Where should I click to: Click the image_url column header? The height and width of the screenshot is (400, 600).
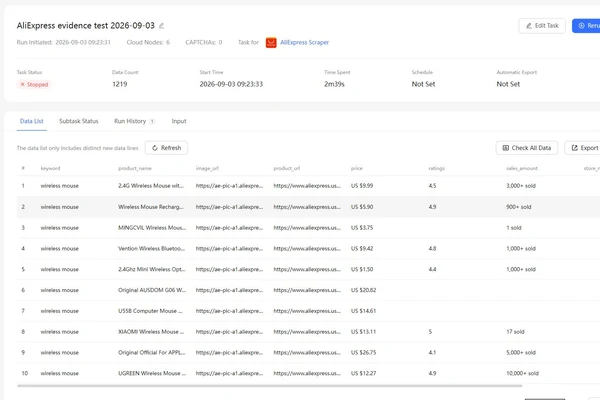[207, 168]
